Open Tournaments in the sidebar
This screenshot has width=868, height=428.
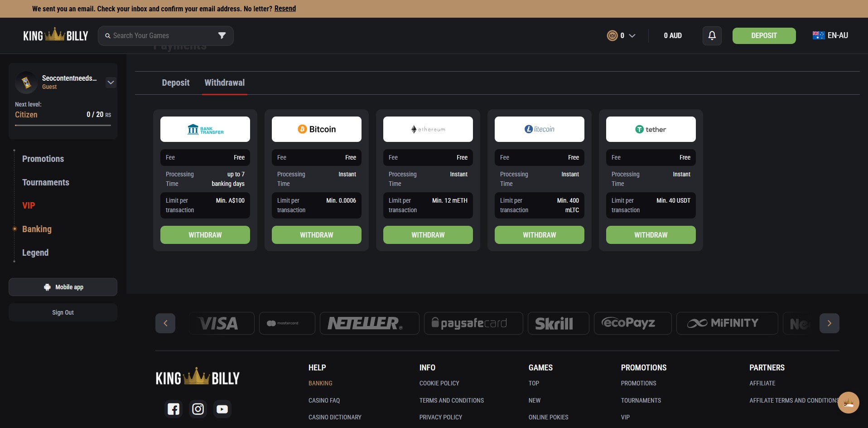[46, 182]
